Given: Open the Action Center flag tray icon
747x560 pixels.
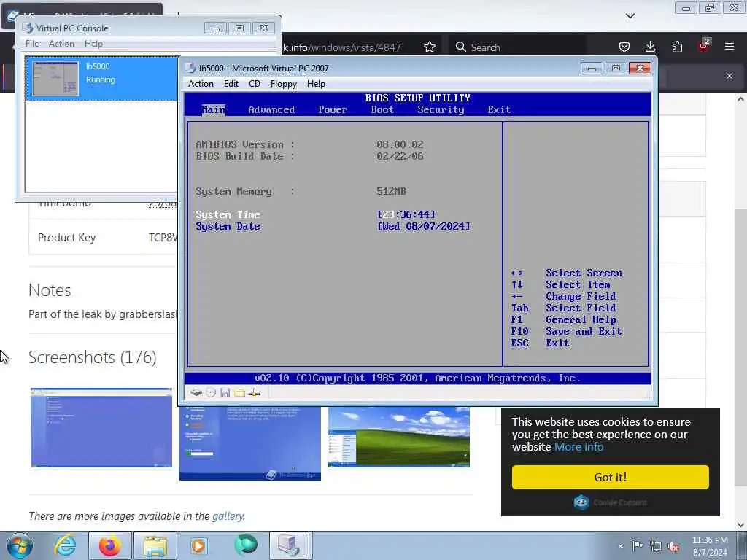Looking at the screenshot, I should click(638, 545).
